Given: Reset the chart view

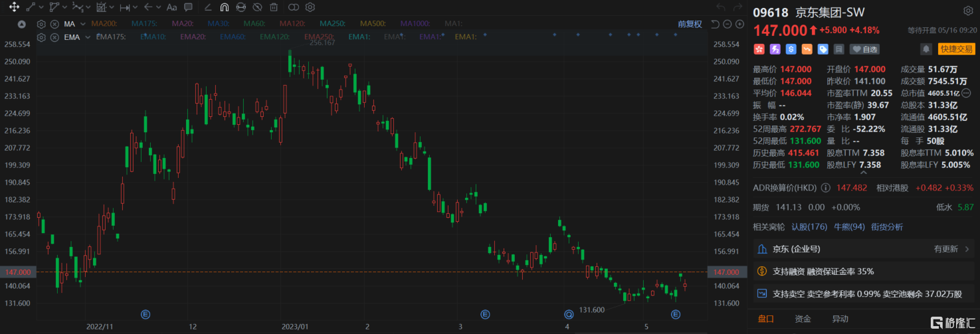Looking at the screenshot, I should [x=716, y=24].
